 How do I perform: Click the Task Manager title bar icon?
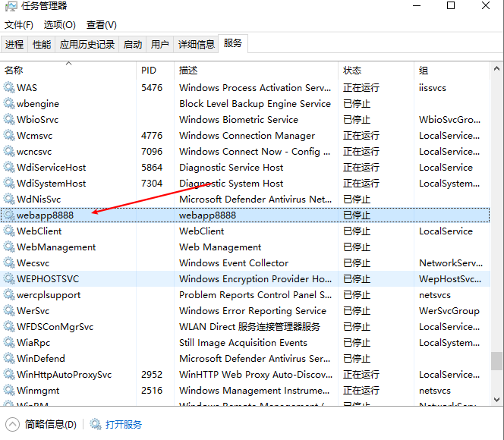pos(11,6)
